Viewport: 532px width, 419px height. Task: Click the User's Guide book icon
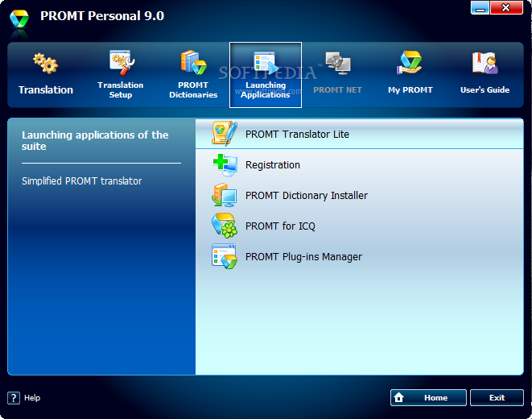point(485,63)
